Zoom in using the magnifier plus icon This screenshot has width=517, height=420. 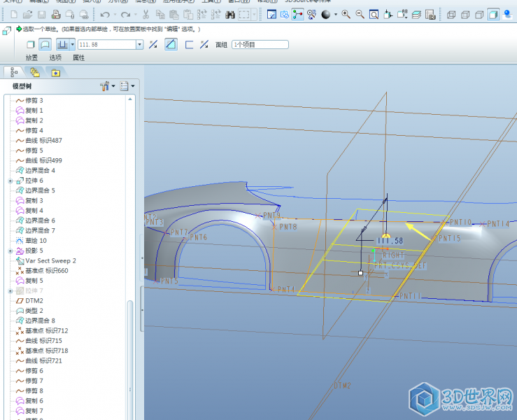click(x=346, y=15)
